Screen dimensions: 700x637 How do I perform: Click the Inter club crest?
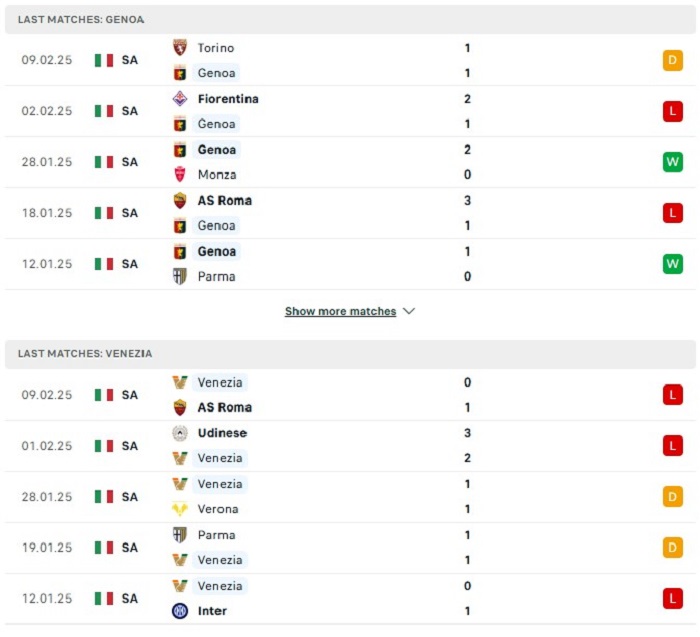pos(180,611)
